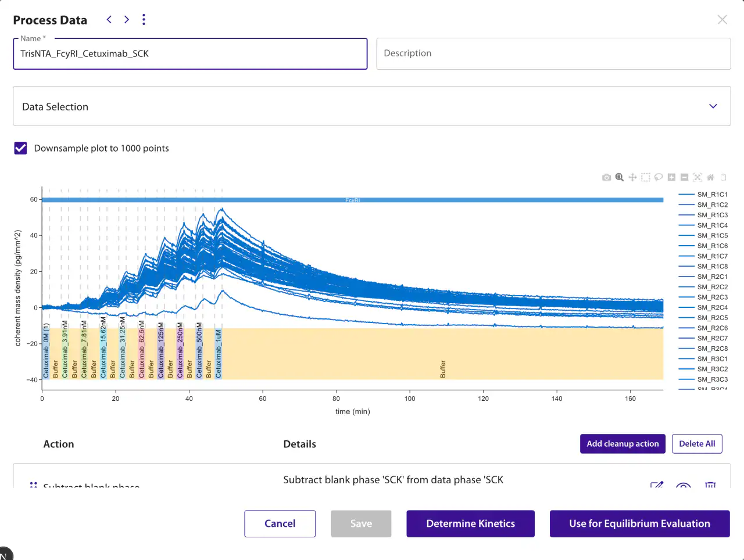This screenshot has height=560, width=744.
Task: Click the FcγRI blue bar in plot
Action: [352, 200]
